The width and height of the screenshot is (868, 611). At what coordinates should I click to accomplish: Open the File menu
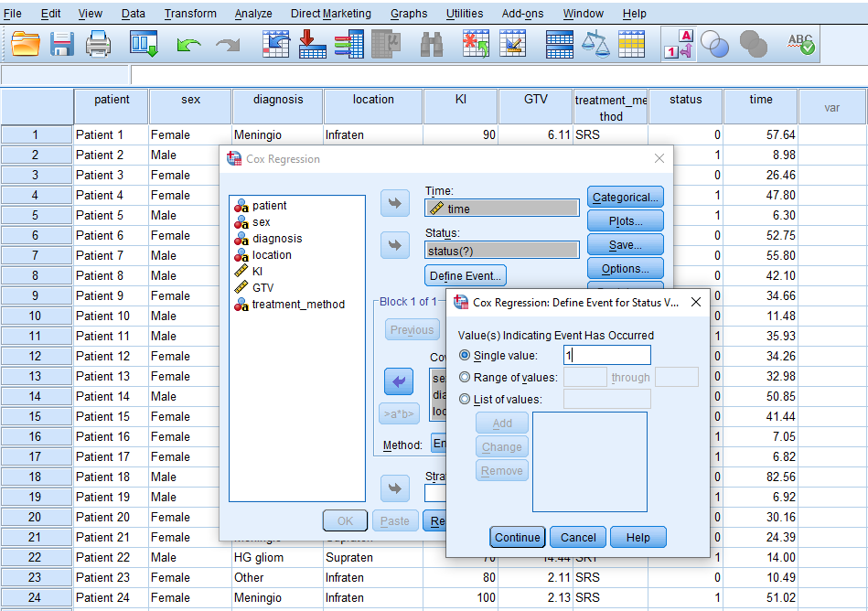tap(12, 14)
